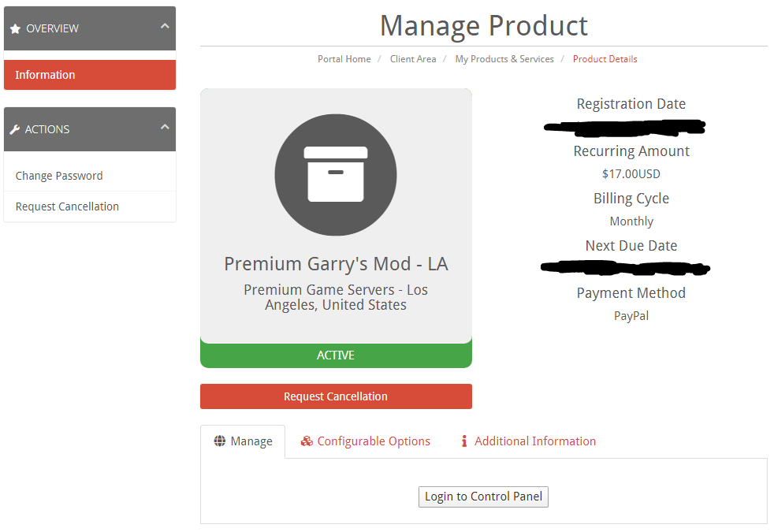Open the Additional Information tab
The height and width of the screenshot is (532, 774).
[x=534, y=441]
